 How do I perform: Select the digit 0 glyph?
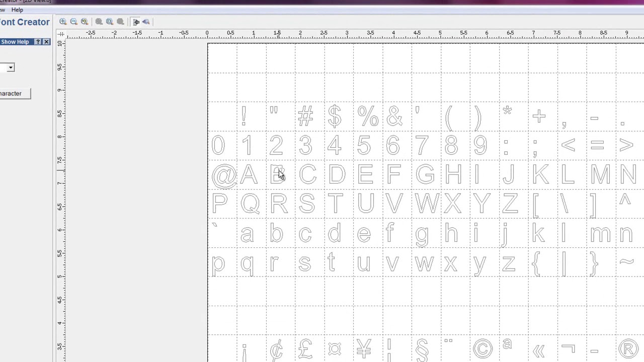(x=218, y=145)
